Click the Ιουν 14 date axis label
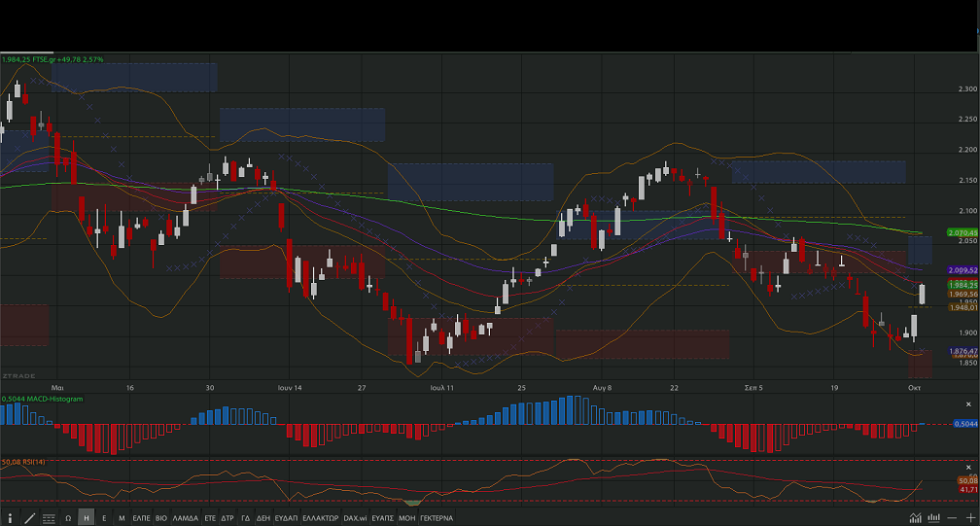980x526 pixels. (290, 387)
